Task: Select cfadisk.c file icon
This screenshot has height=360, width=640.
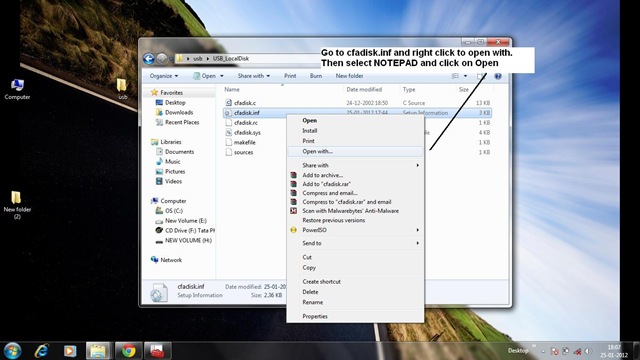Action: coord(229,103)
